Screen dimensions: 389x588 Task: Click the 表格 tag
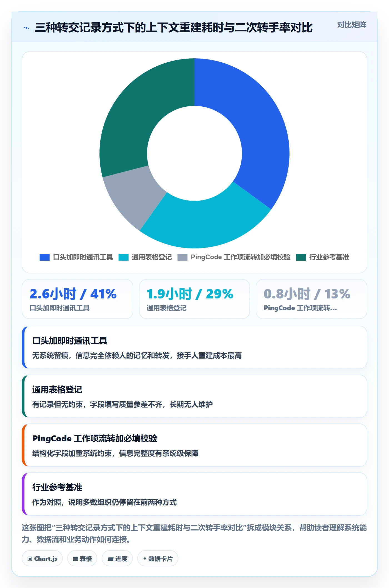[82, 559]
